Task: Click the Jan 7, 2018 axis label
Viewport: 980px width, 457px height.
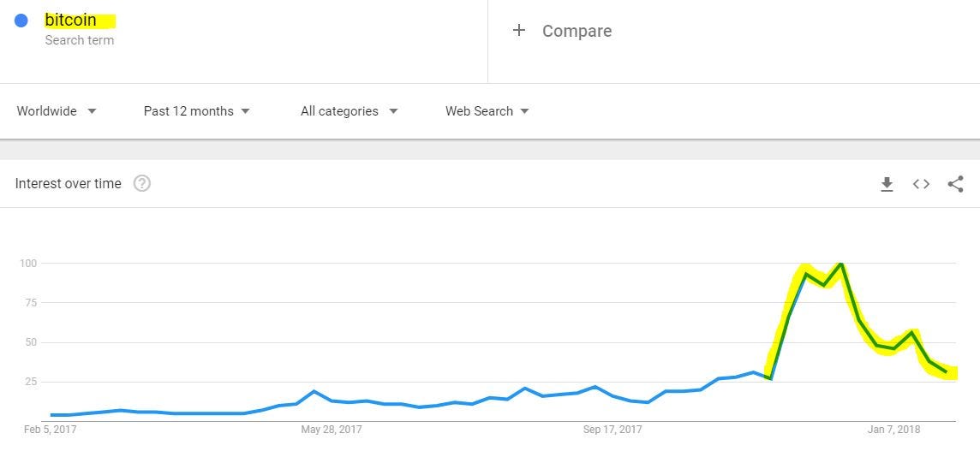Action: (893, 430)
